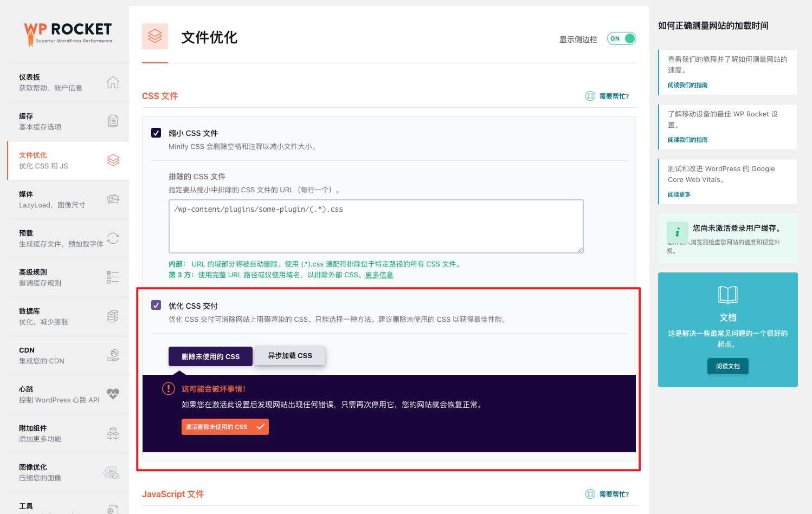Open 阅读更多 under Core Web Vitals tip
Image resolution: width=812 pixels, height=514 pixels.
(679, 194)
